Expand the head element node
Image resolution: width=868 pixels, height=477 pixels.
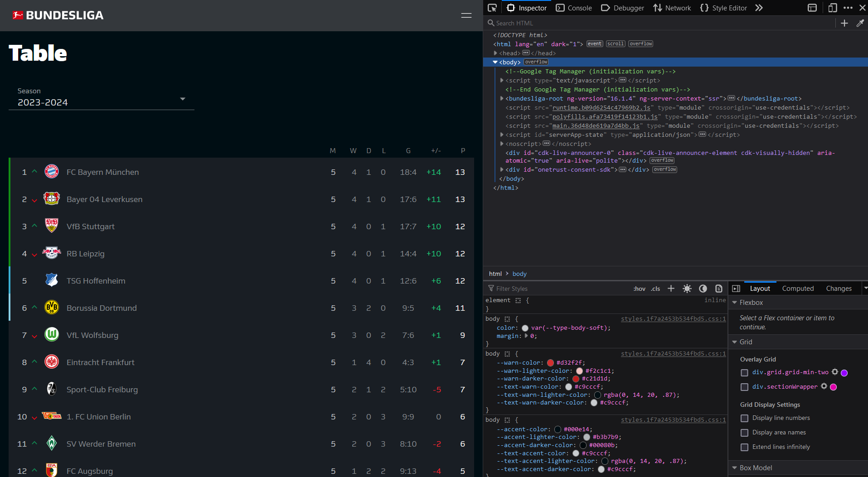495,53
